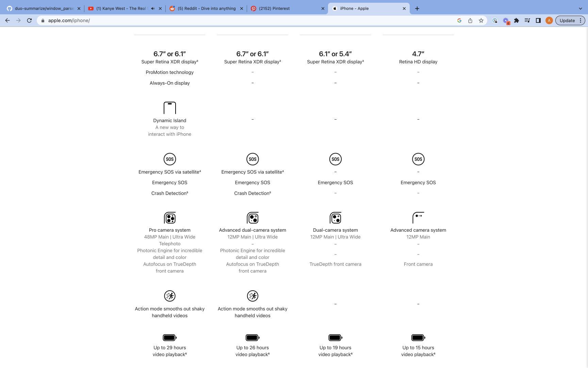Open the Google icon in address bar

point(459,20)
